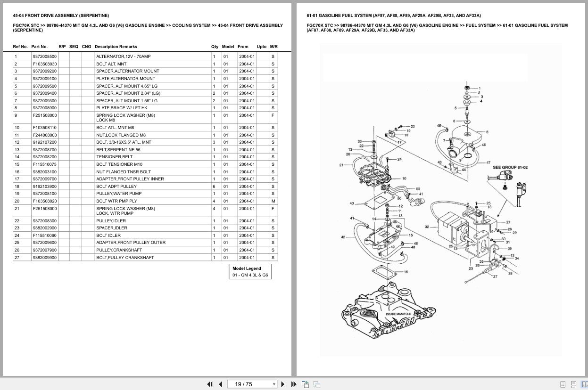
Task: Click the BOLT TENSIONER M10 description
Action: pos(119,164)
